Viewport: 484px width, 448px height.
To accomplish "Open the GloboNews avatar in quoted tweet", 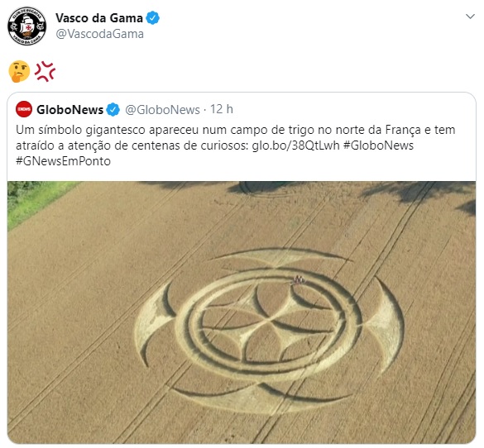I will 24,109.
